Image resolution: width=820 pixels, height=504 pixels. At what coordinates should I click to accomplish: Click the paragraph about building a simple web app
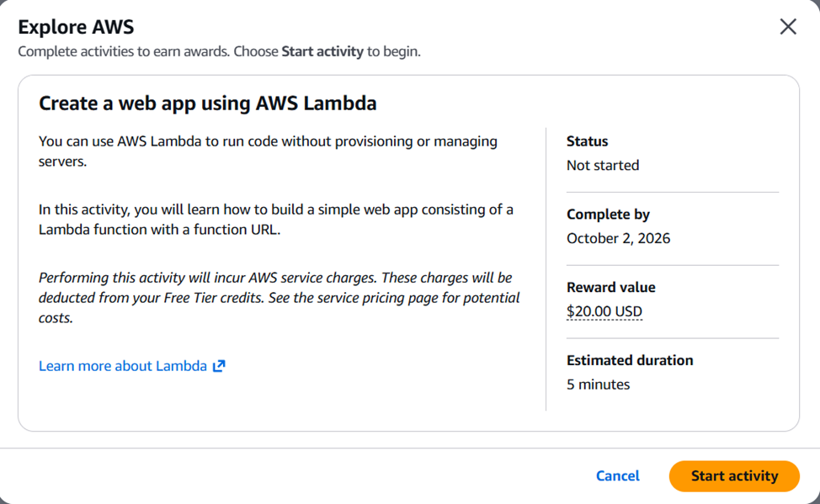pos(276,219)
